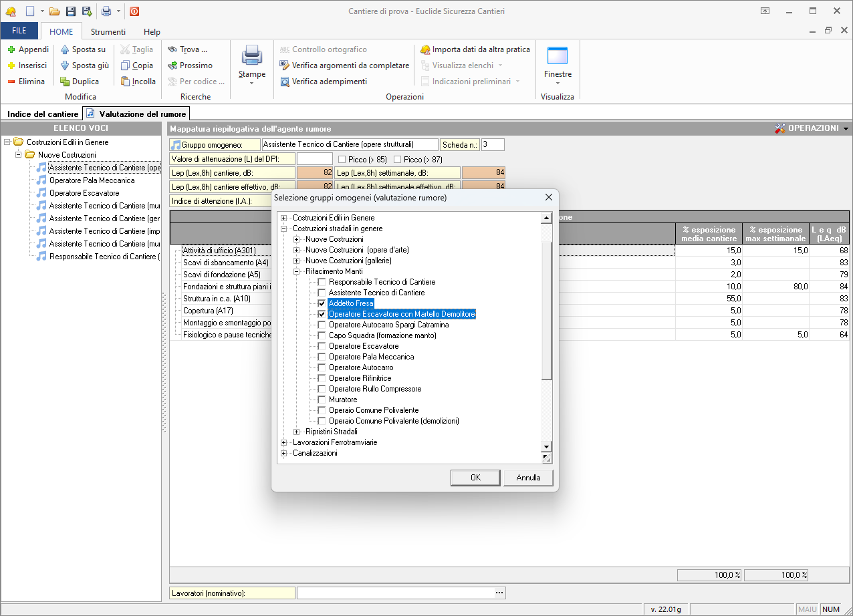The height and width of the screenshot is (616, 853).
Task: Click the Duplica icon in Modifica
Action: (x=66, y=82)
